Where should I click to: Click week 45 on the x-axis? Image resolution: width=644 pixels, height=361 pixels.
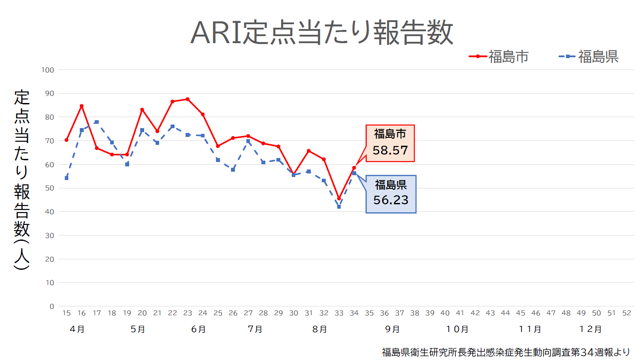521,313
